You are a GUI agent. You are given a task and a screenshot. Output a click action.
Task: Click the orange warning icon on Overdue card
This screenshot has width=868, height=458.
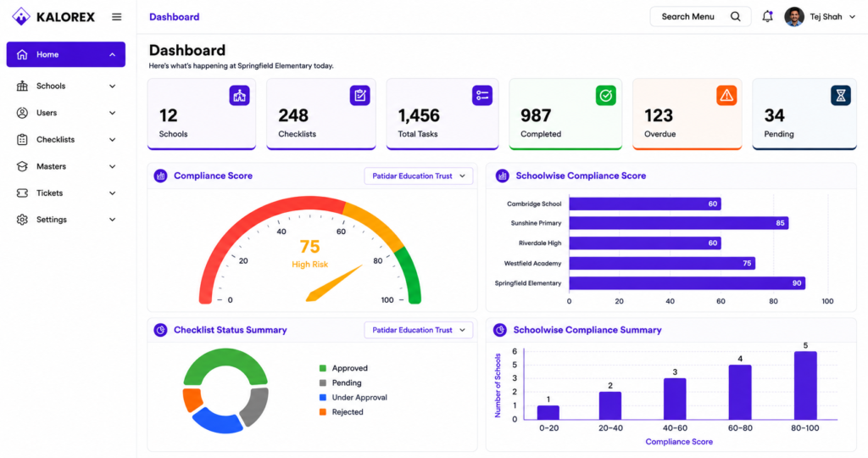tap(726, 96)
